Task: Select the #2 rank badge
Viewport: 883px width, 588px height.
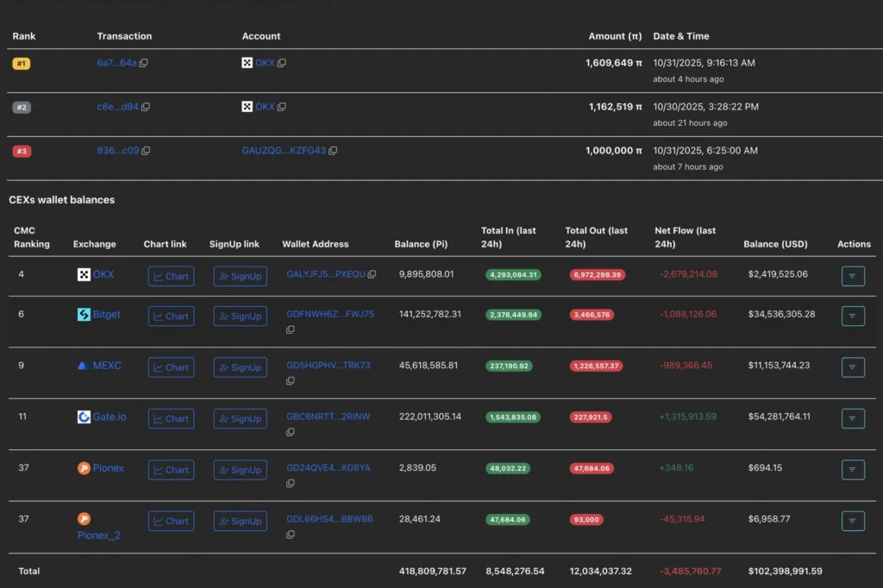Action: click(x=21, y=107)
